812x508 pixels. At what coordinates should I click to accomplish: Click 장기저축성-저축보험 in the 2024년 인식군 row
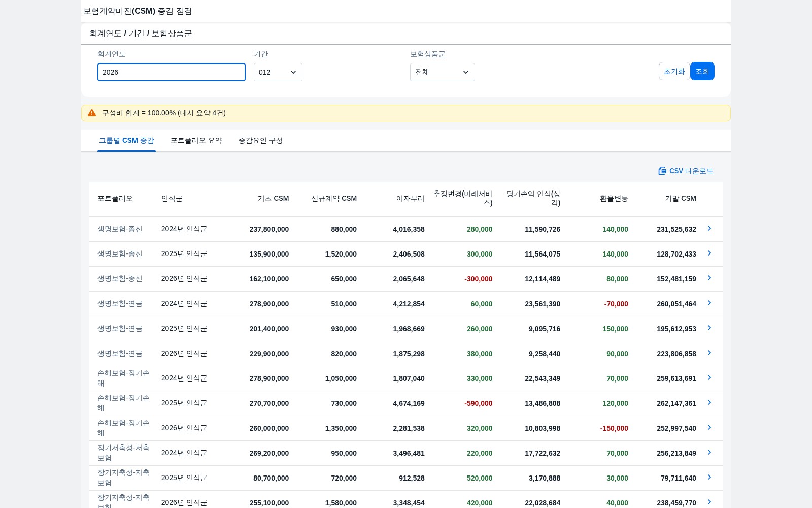pos(123,453)
